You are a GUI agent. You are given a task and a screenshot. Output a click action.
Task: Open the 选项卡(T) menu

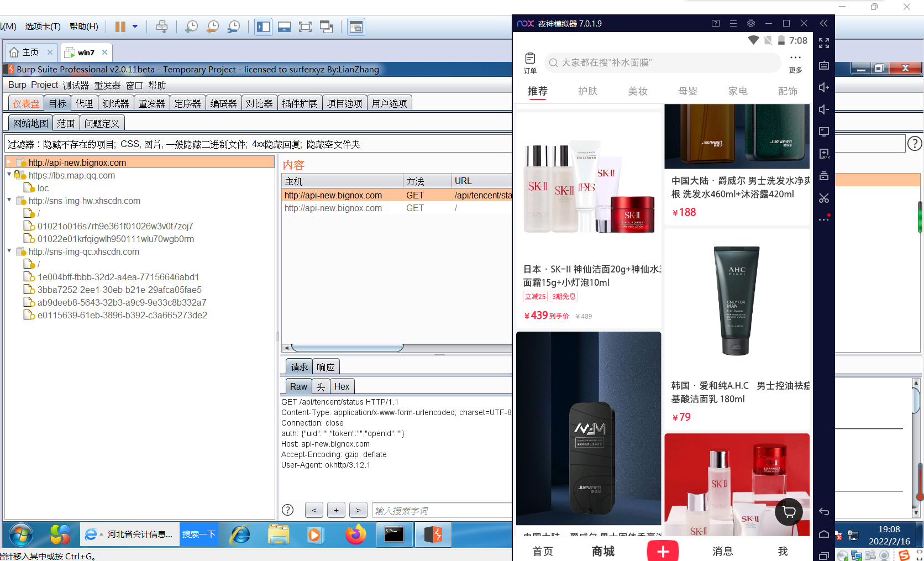click(43, 27)
